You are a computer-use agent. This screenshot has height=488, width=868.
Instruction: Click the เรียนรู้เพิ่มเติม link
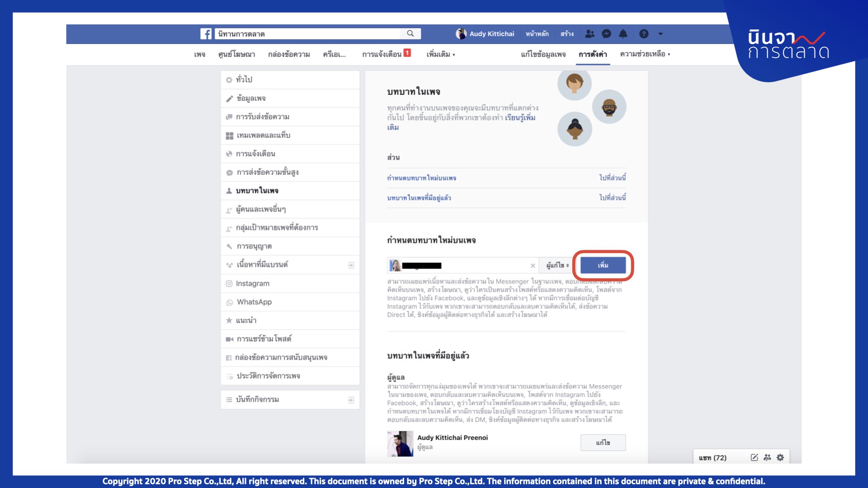pos(520,118)
